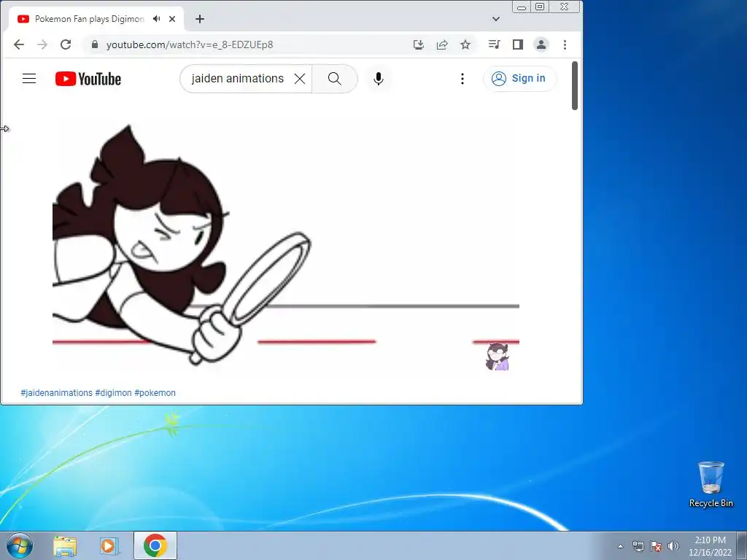Screen dimensions: 747x560
Task: Search with your voice microphone button
Action: click(379, 79)
